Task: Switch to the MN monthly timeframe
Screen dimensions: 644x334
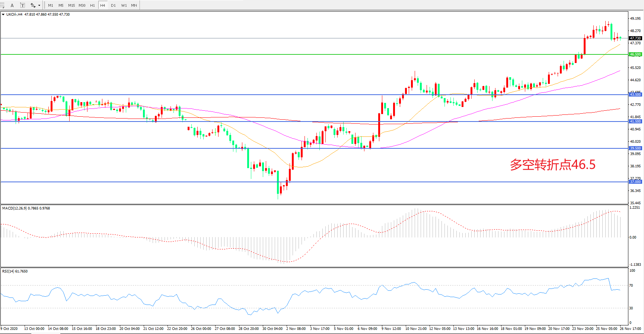Action: point(134,5)
